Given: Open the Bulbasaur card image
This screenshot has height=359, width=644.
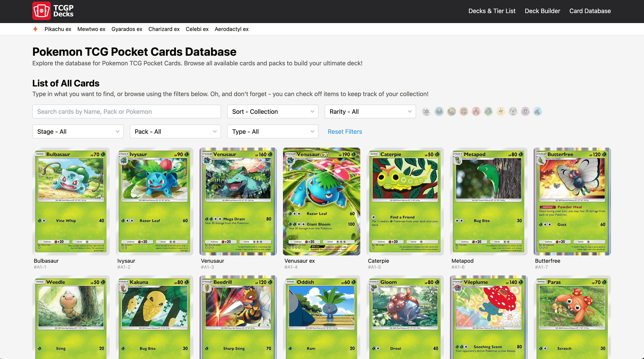Looking at the screenshot, I should pyautogui.click(x=71, y=201).
